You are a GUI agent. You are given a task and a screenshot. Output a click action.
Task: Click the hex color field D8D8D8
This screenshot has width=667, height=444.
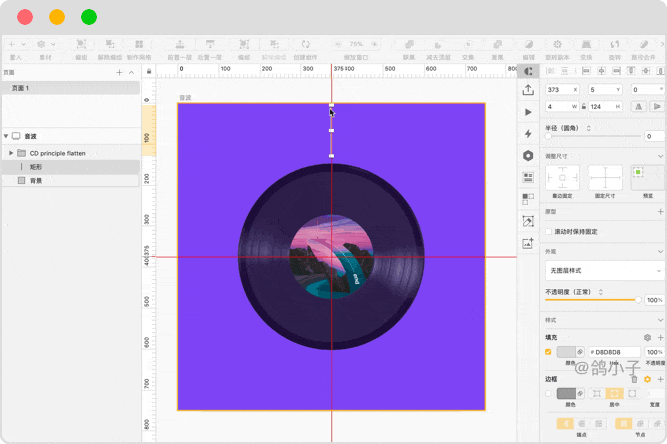[615, 352]
